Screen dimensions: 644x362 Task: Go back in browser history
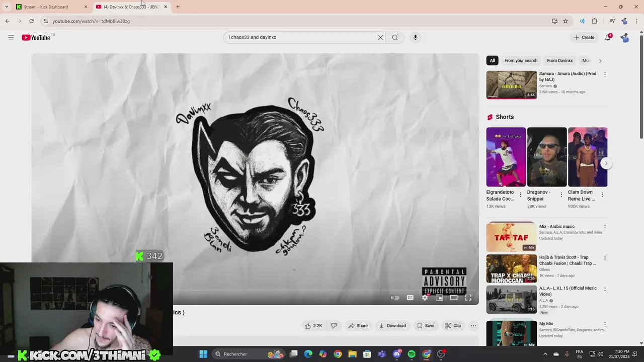[x=7, y=21]
